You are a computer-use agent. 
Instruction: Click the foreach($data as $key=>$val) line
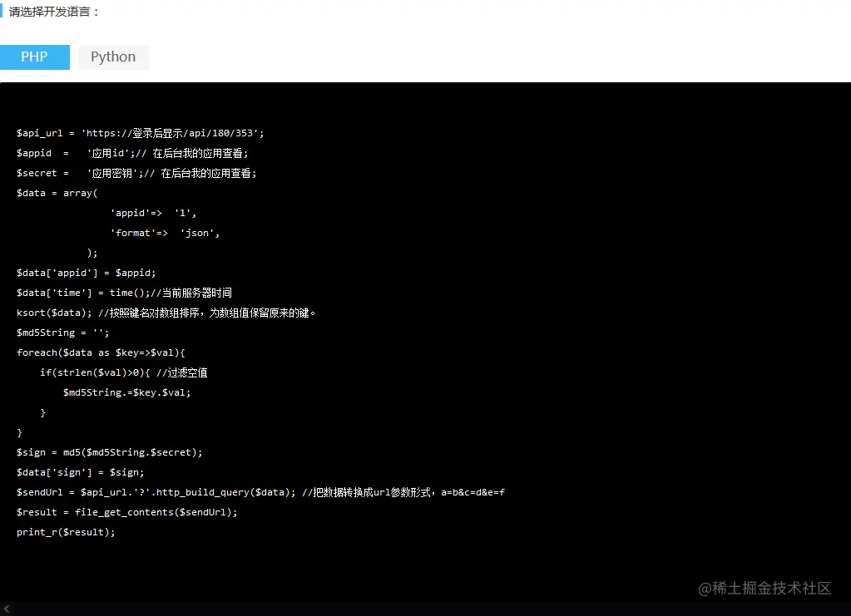[x=101, y=353]
